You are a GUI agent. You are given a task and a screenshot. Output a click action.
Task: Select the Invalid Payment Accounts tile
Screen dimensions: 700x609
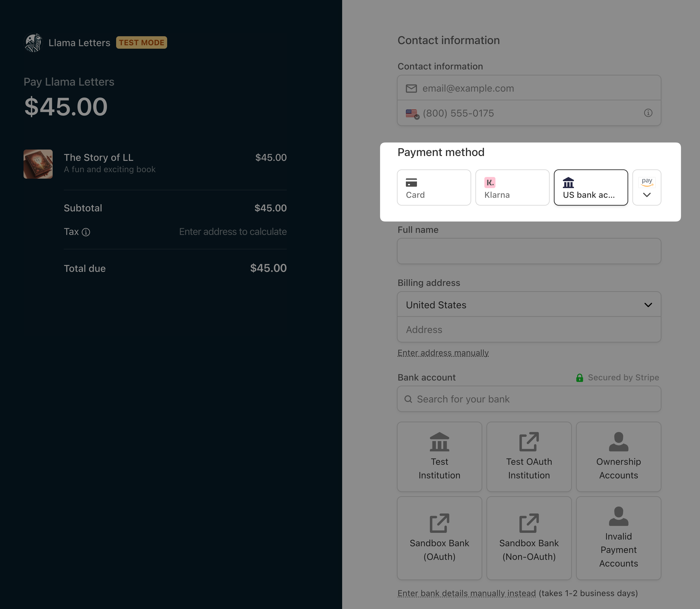pyautogui.click(x=618, y=538)
